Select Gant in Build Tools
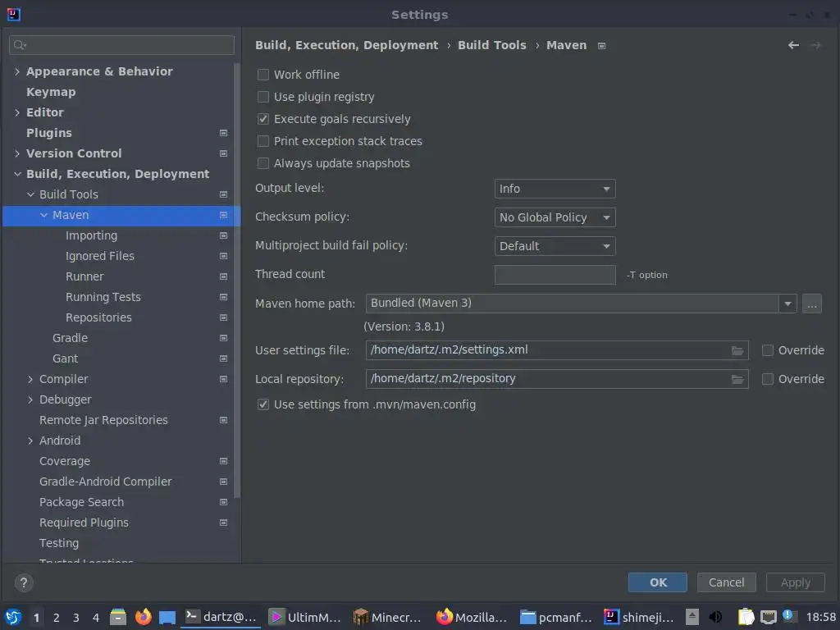Screen dimensions: 840x630 [x=65, y=358]
